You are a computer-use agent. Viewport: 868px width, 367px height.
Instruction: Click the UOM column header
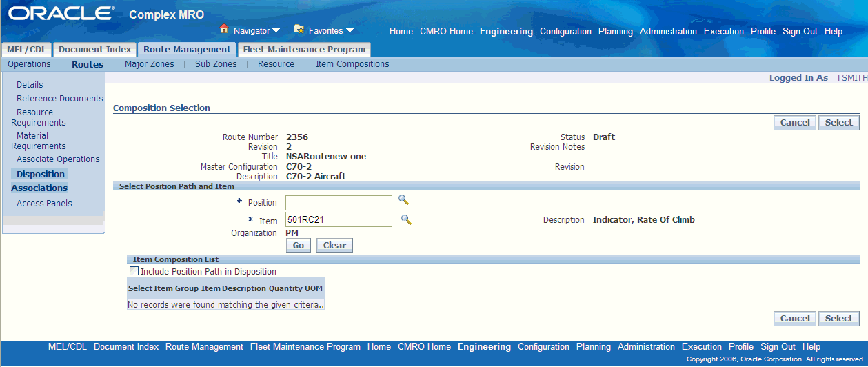pyautogui.click(x=314, y=288)
